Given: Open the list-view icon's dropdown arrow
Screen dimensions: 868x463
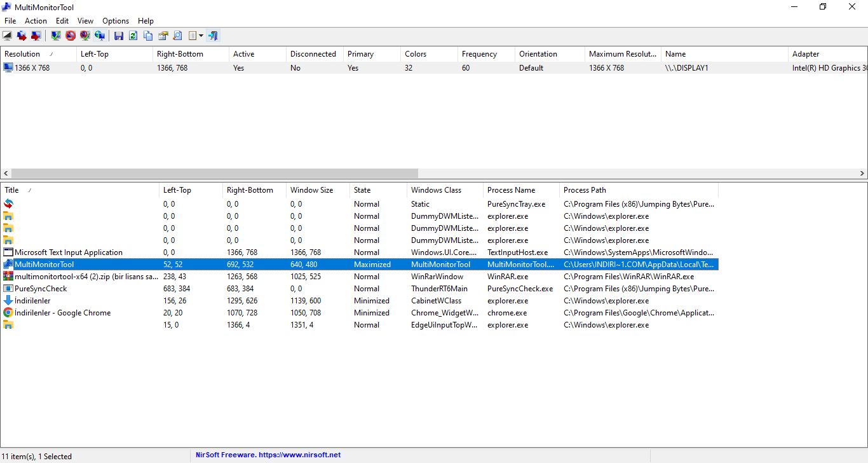Looking at the screenshot, I should coord(201,36).
